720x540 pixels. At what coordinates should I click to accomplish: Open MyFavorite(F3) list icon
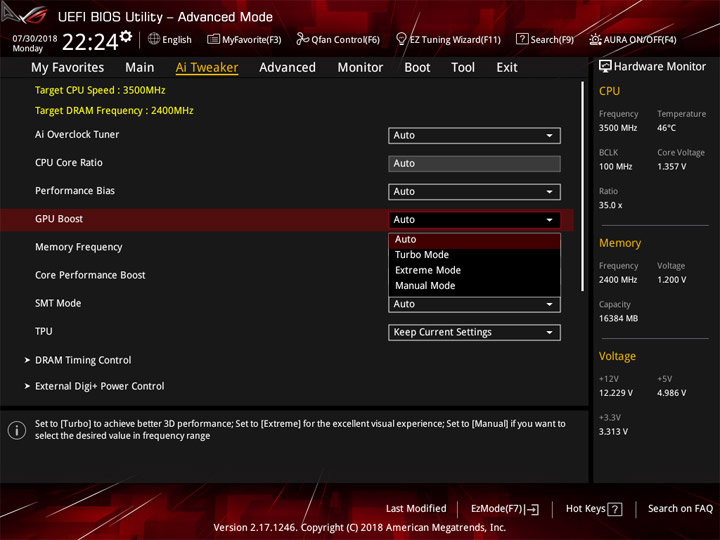pyautogui.click(x=213, y=39)
